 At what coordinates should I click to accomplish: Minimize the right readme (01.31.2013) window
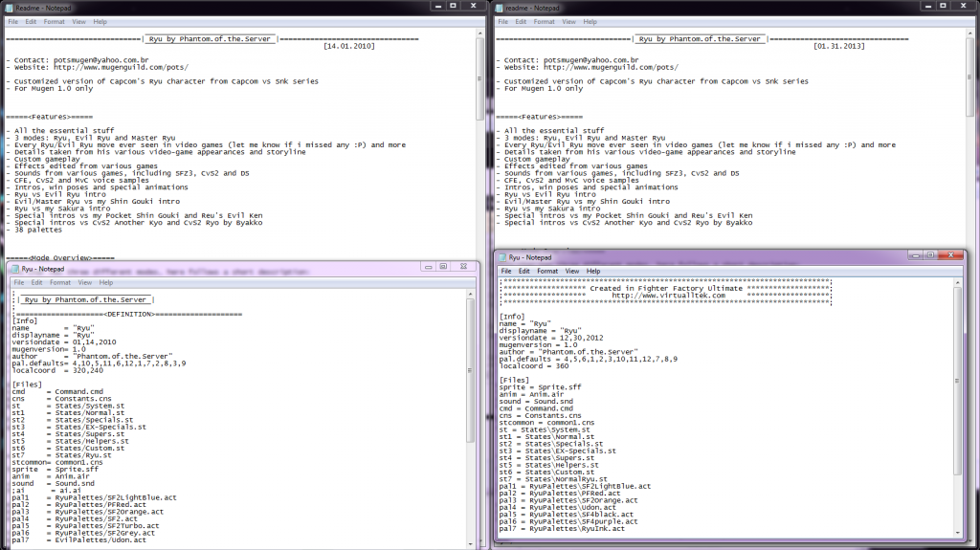[x=928, y=6]
